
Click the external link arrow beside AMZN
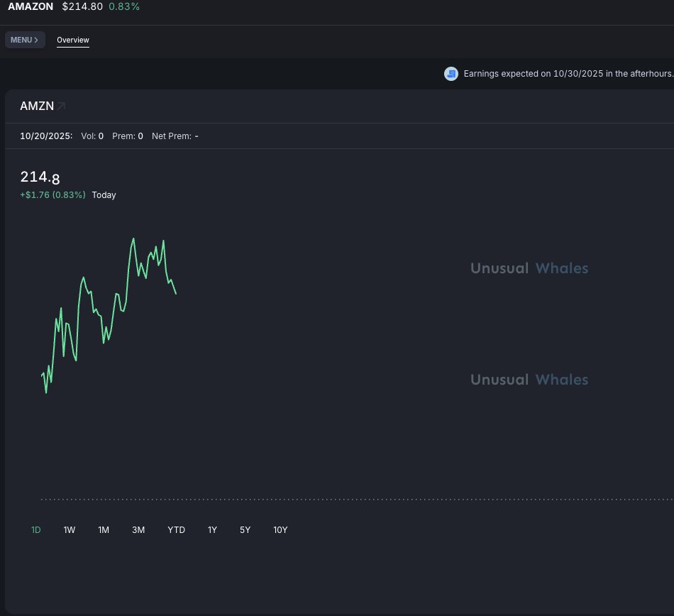[62, 106]
